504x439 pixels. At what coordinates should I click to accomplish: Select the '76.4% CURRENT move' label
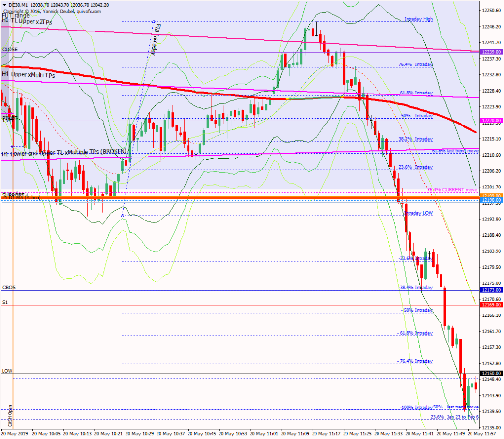coord(452,190)
